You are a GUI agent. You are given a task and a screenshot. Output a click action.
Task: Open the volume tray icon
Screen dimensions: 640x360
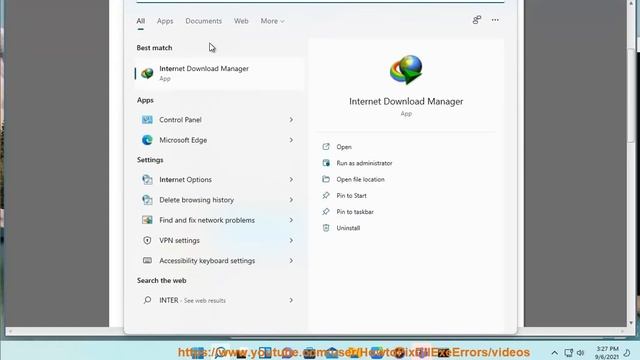coord(580,353)
